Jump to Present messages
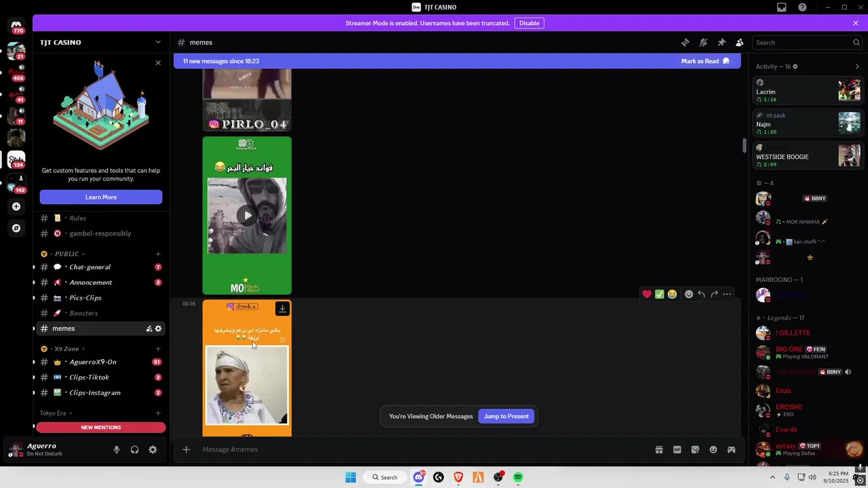868x488 pixels. click(506, 416)
